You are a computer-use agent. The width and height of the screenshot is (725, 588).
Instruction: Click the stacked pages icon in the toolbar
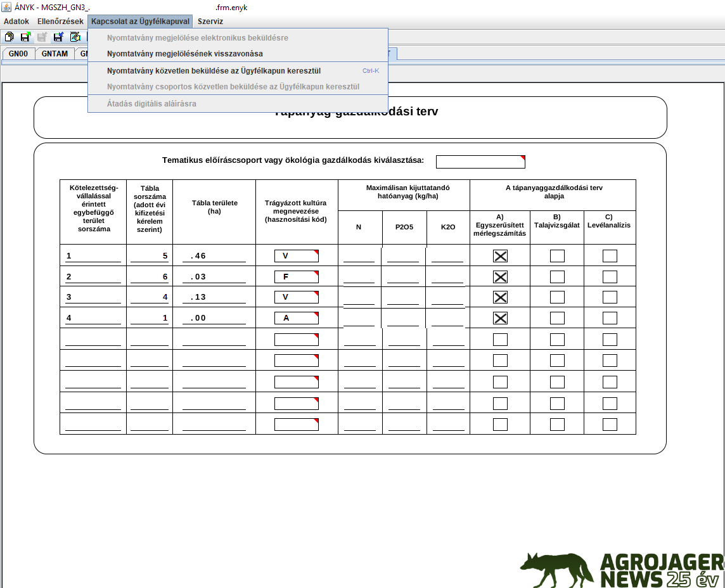[9, 37]
